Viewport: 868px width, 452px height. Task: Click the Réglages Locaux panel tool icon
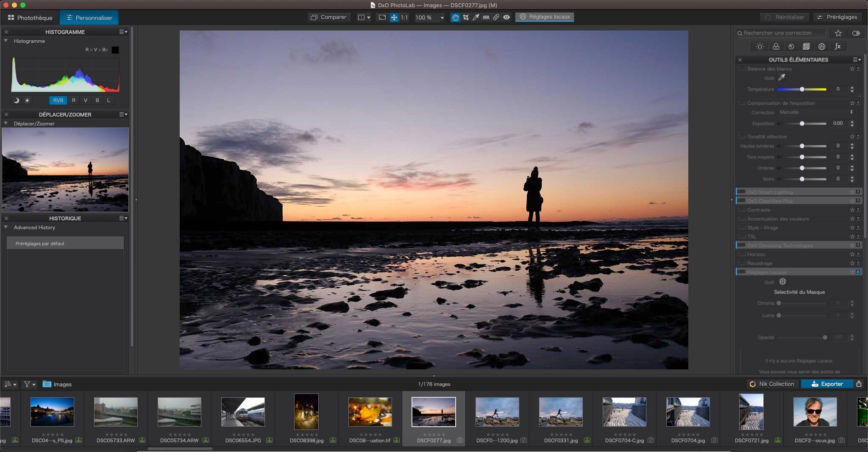pos(782,282)
